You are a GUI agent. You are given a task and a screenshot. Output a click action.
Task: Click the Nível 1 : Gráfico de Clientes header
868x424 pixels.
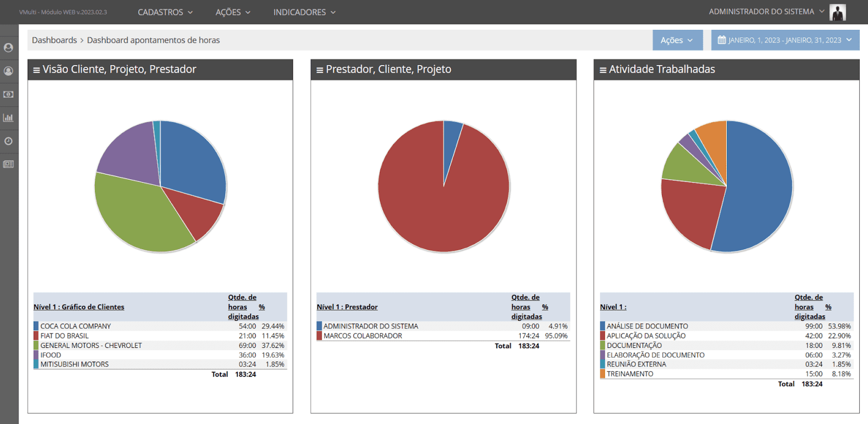tap(79, 307)
